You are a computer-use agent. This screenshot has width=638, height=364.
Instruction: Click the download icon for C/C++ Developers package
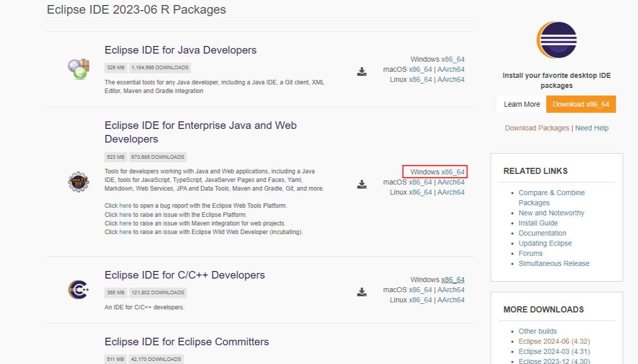(x=362, y=292)
